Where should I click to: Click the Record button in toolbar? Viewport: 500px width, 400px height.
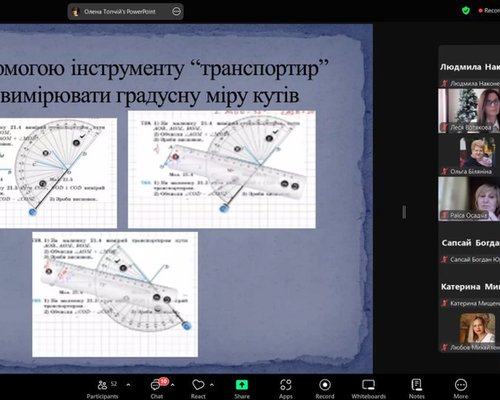point(325,389)
